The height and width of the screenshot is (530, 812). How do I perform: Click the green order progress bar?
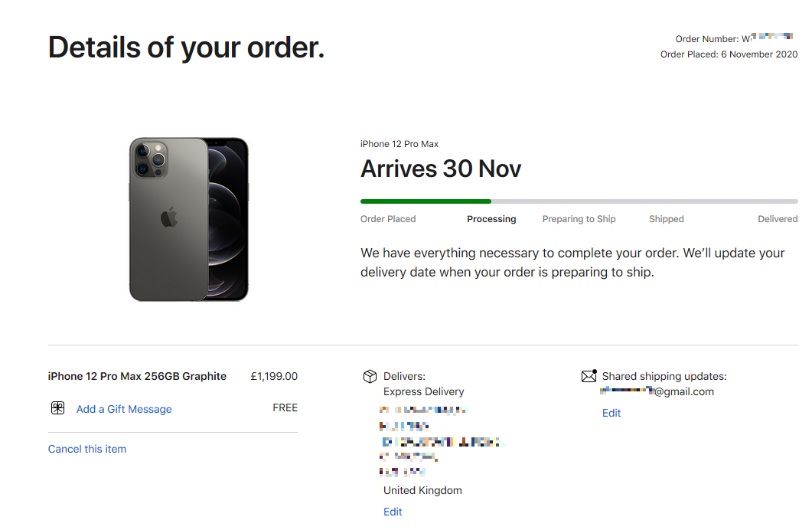tap(426, 201)
